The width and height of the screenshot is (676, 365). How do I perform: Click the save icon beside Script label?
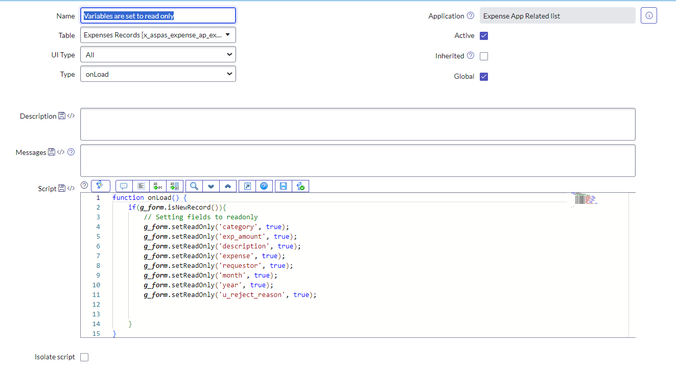pyautogui.click(x=62, y=188)
